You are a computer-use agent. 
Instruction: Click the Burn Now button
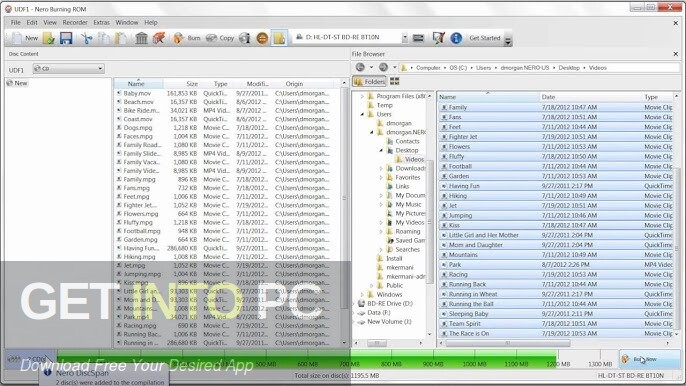point(649,359)
